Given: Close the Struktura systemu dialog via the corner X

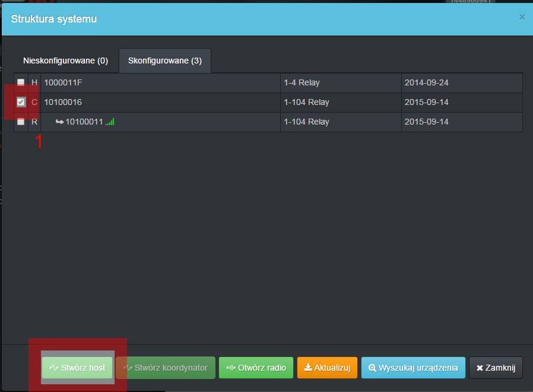Looking at the screenshot, I should (x=522, y=17).
